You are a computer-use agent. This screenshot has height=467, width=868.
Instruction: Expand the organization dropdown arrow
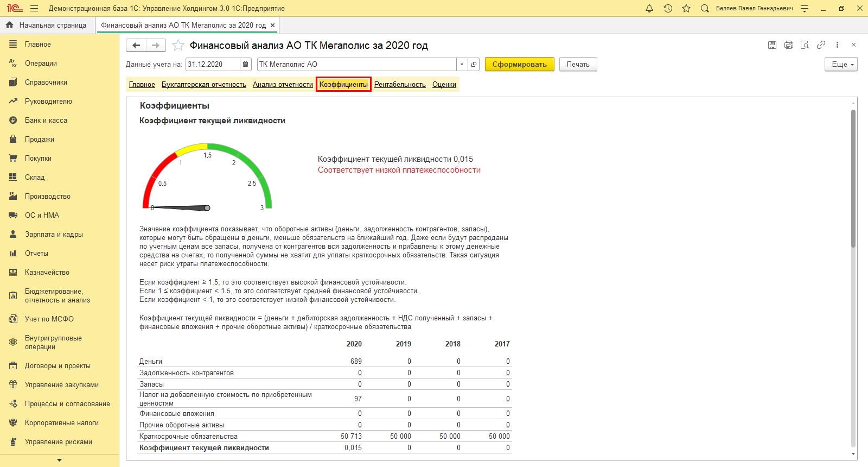(462, 65)
